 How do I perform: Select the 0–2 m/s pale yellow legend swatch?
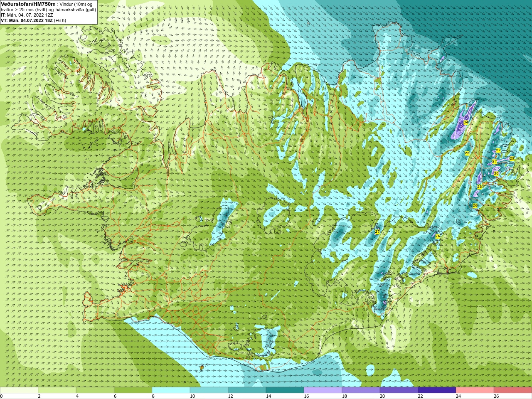19,390
